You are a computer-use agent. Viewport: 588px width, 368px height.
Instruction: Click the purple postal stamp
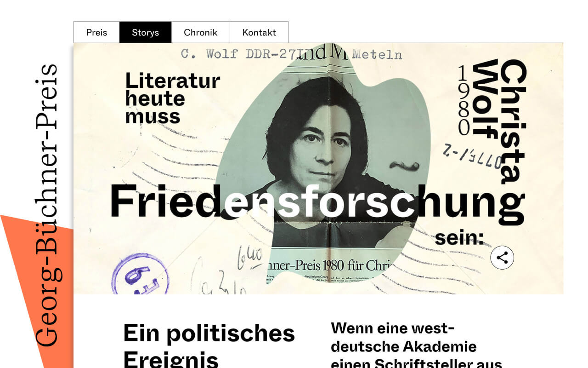pyautogui.click(x=140, y=275)
